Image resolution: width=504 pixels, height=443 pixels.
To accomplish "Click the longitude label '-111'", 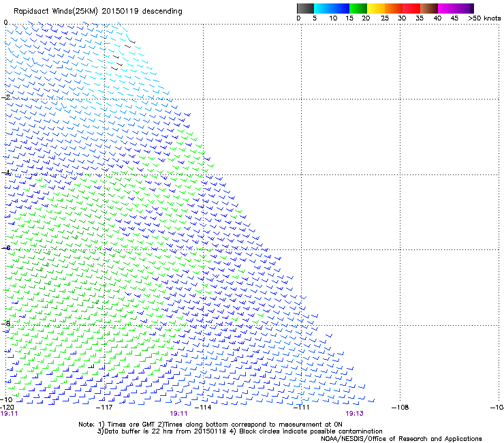I will click(x=302, y=408).
